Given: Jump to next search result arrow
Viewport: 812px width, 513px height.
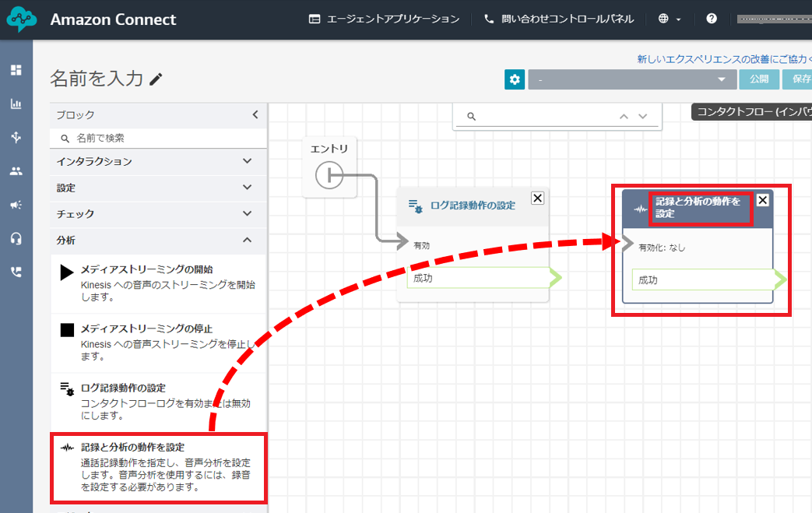Looking at the screenshot, I should point(642,117).
